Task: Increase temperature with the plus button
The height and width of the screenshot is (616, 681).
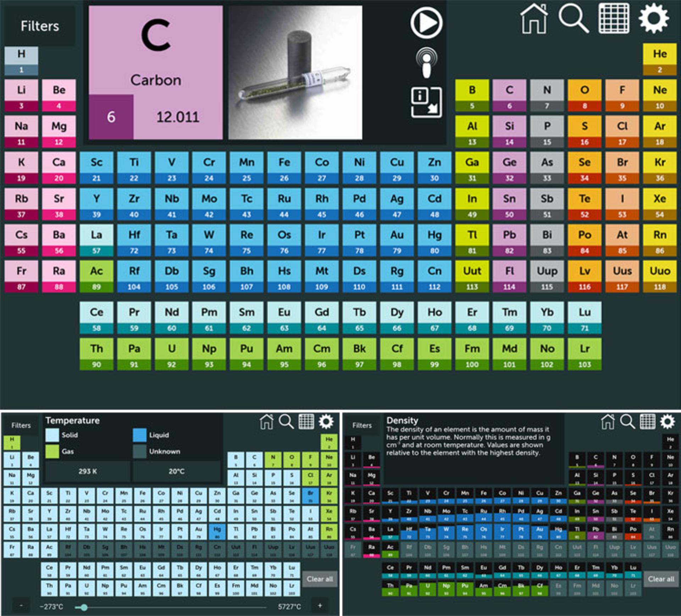Action: [x=320, y=606]
